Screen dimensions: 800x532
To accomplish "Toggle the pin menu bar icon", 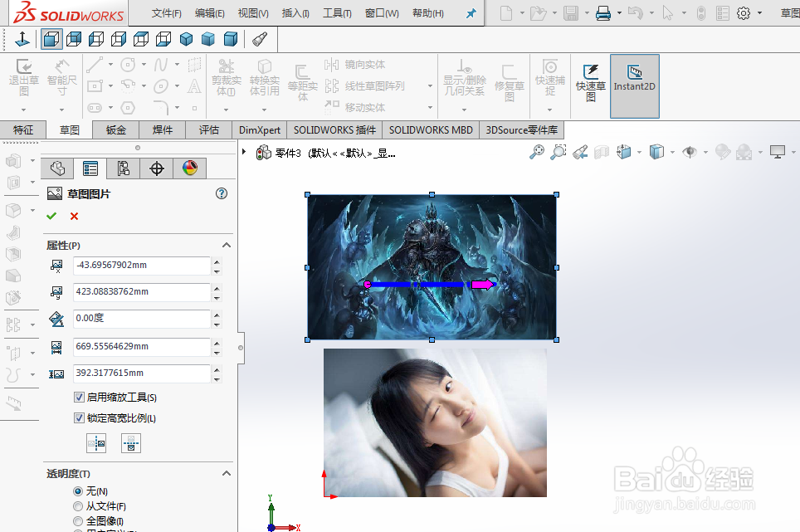I will 471,13.
